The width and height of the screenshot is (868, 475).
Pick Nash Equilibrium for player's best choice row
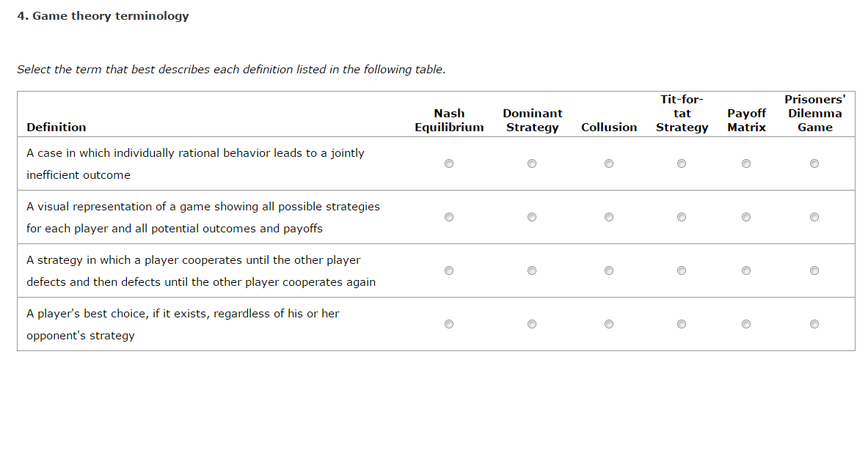coord(449,324)
